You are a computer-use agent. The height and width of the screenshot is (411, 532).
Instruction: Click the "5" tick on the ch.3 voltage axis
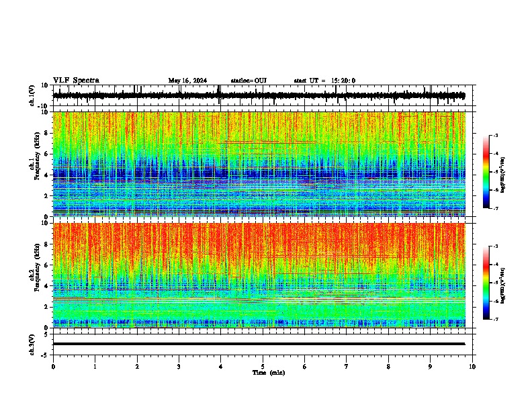[46, 334]
